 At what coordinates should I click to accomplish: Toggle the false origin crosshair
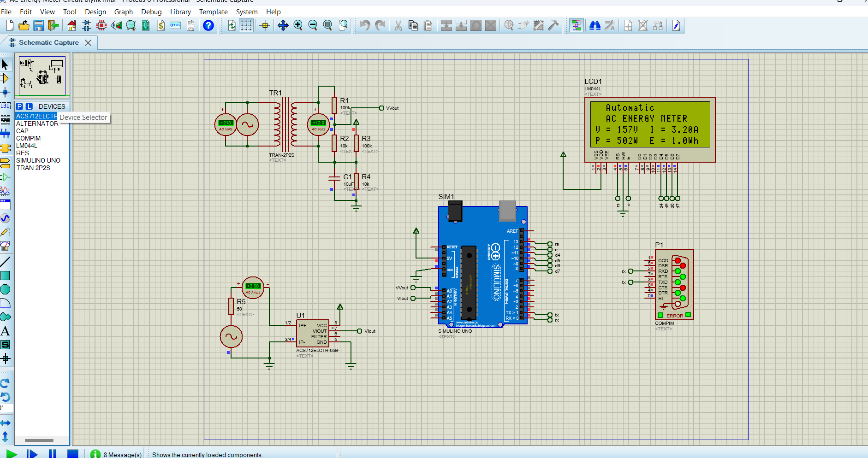pyautogui.click(x=265, y=26)
